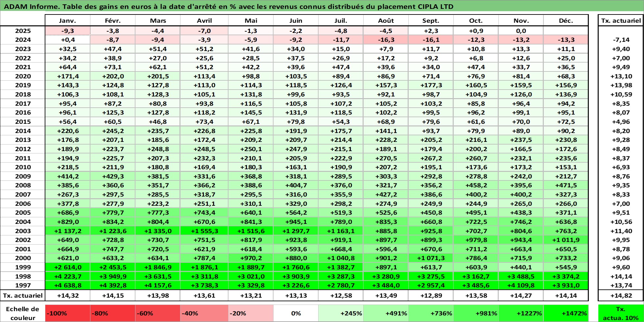Select the 2020 row label
Viewport: 644px width, 322px height.
pyautogui.click(x=23, y=76)
